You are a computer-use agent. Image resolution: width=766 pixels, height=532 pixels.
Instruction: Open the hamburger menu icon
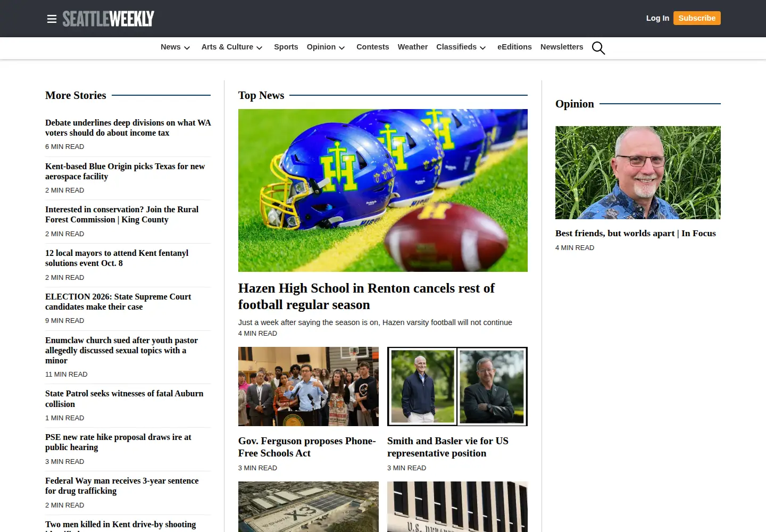[x=52, y=19]
